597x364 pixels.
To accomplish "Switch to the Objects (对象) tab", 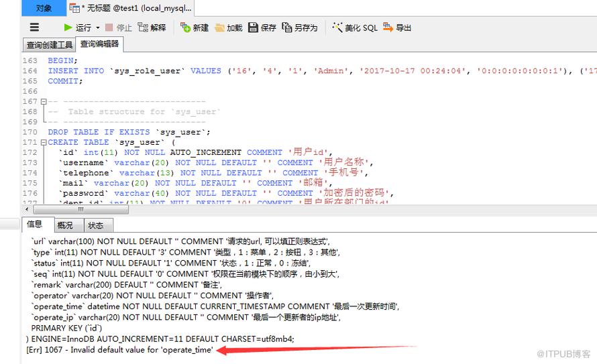I will (44, 8).
